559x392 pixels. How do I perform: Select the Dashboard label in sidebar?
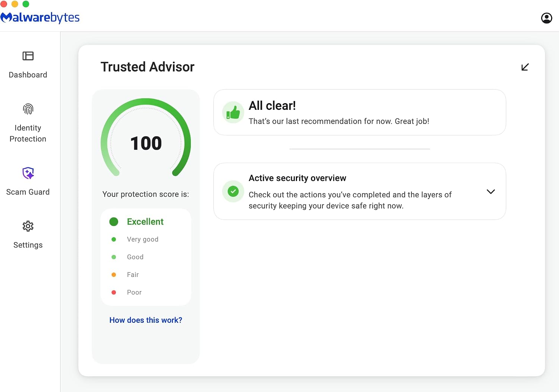[x=28, y=75]
